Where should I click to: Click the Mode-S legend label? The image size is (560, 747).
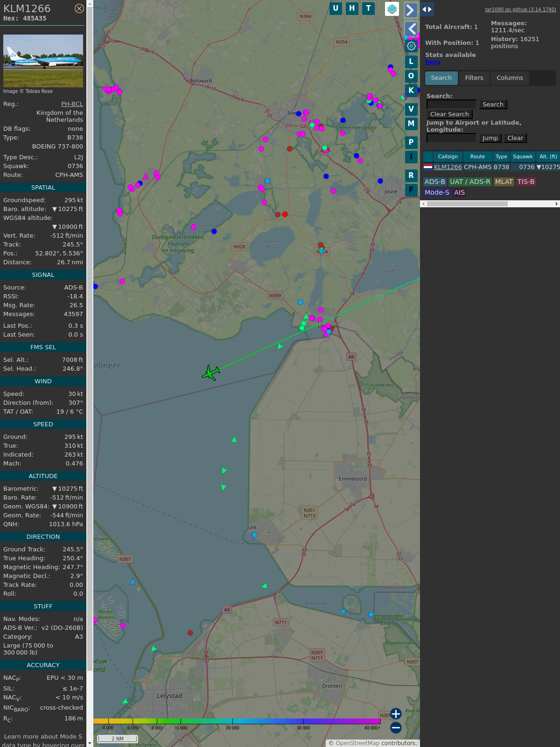437,193
